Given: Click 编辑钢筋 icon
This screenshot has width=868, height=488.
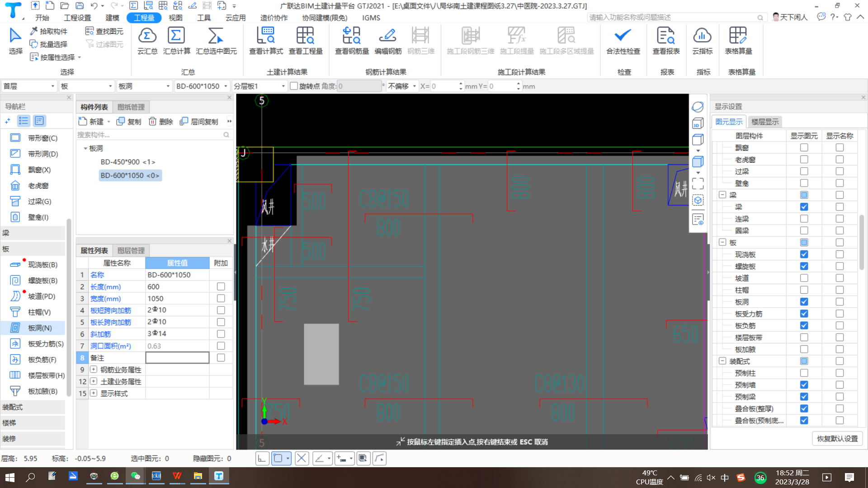Looking at the screenshot, I should [x=388, y=41].
